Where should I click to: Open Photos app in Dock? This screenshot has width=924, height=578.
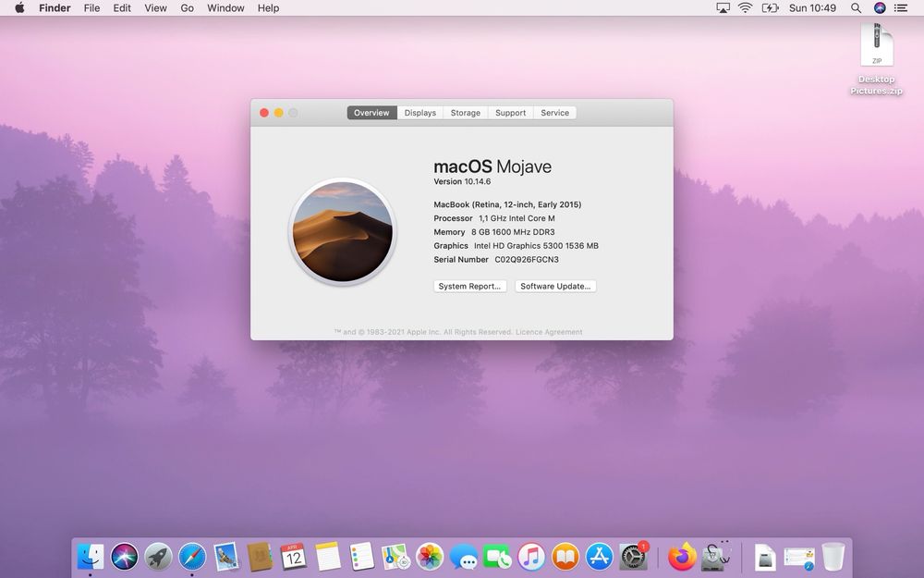[430, 557]
